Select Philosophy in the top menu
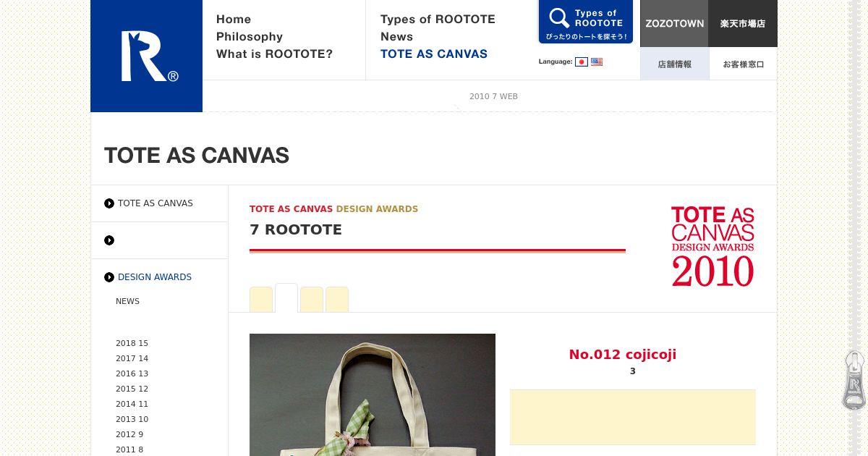This screenshot has height=456, width=868. point(250,37)
